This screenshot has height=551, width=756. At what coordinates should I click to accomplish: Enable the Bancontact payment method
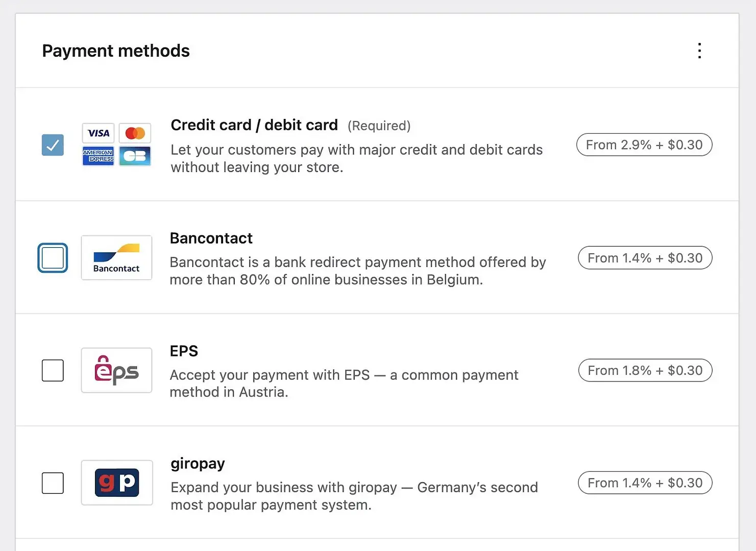[x=53, y=258]
